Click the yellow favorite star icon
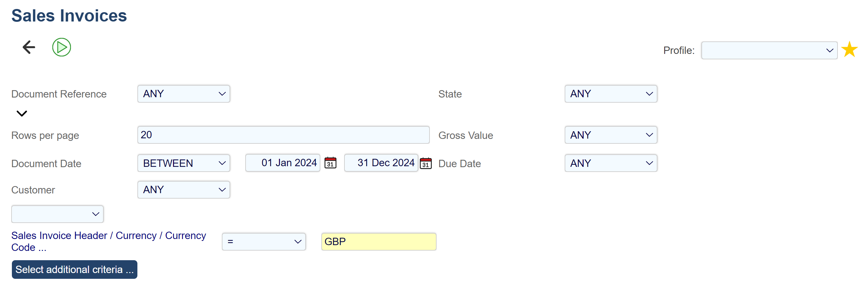 tap(849, 50)
